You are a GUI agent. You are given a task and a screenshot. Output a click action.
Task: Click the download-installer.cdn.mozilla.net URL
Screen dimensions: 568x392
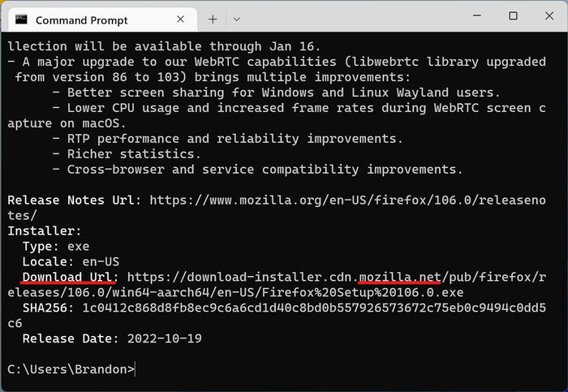click(277, 285)
